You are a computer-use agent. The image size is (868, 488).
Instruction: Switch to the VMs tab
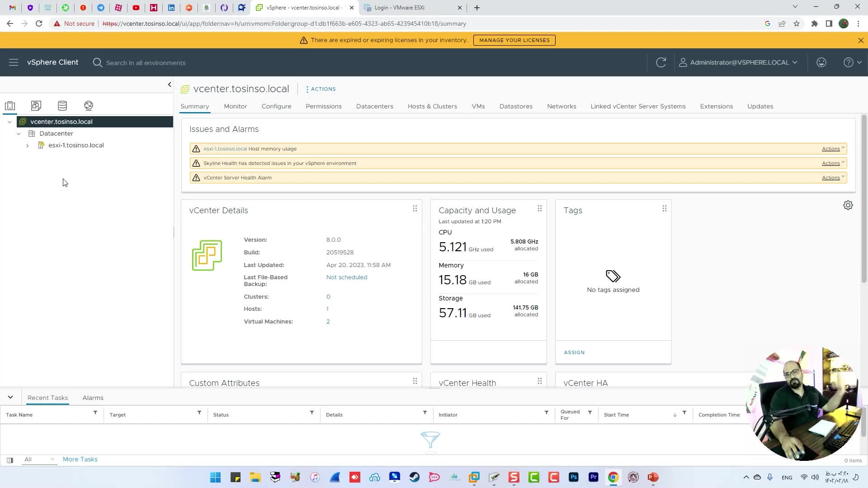[x=478, y=106]
